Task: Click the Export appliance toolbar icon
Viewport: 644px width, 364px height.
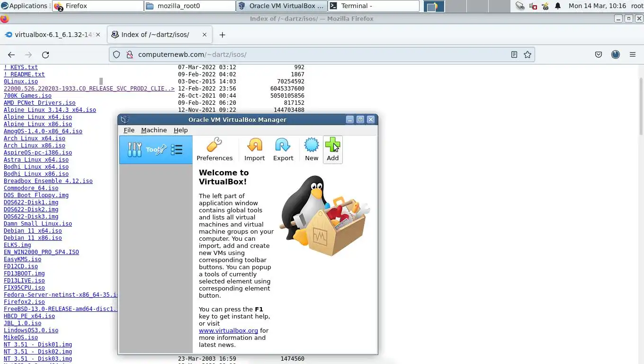Action: point(283,149)
